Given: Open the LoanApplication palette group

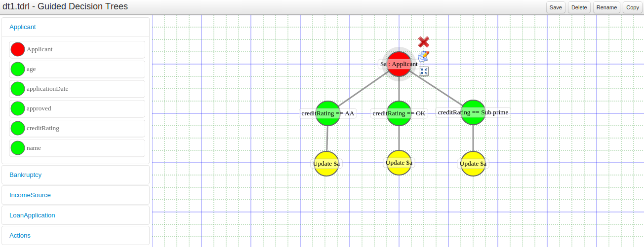Looking at the screenshot, I should coord(32,215).
